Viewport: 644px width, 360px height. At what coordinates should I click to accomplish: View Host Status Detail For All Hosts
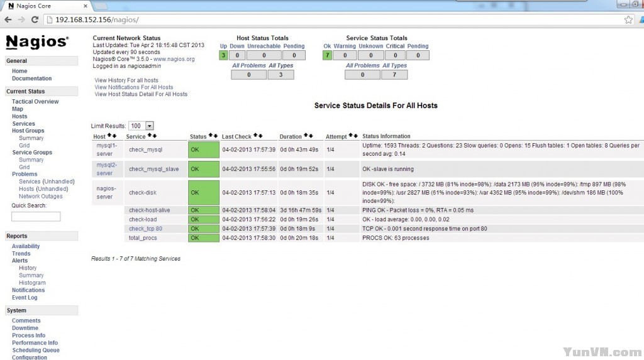click(141, 94)
